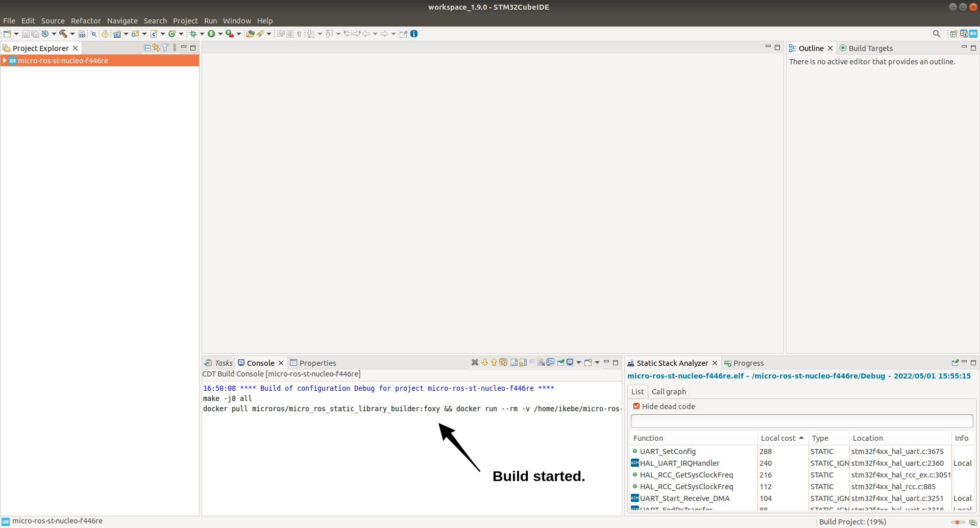Click the Back navigation arrow icon

pos(366,34)
